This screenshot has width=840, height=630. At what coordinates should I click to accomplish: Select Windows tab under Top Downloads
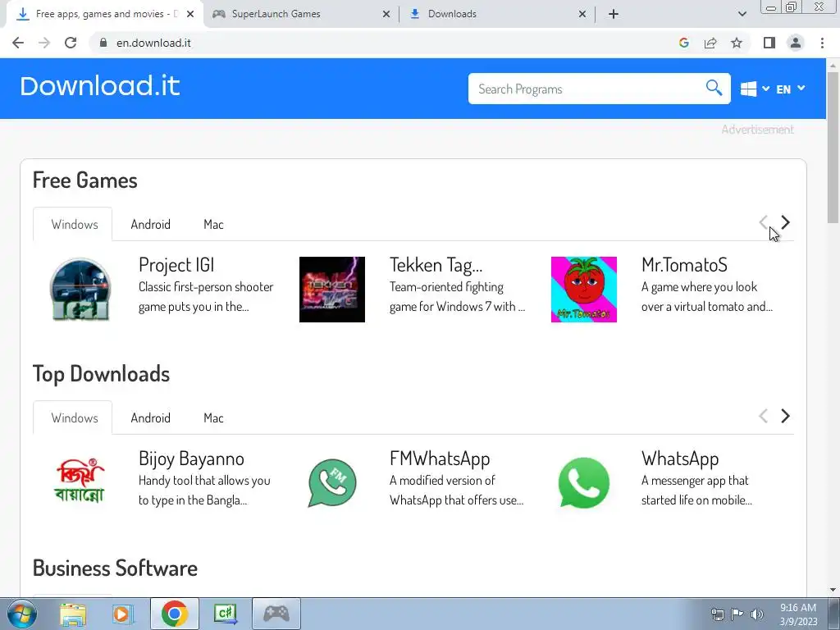(x=75, y=418)
